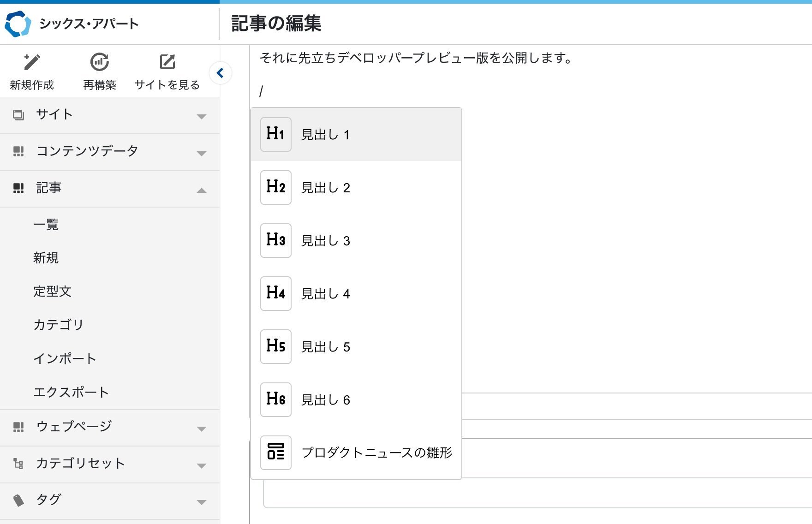Click the H1 heading icon
The height and width of the screenshot is (524, 812).
click(275, 134)
